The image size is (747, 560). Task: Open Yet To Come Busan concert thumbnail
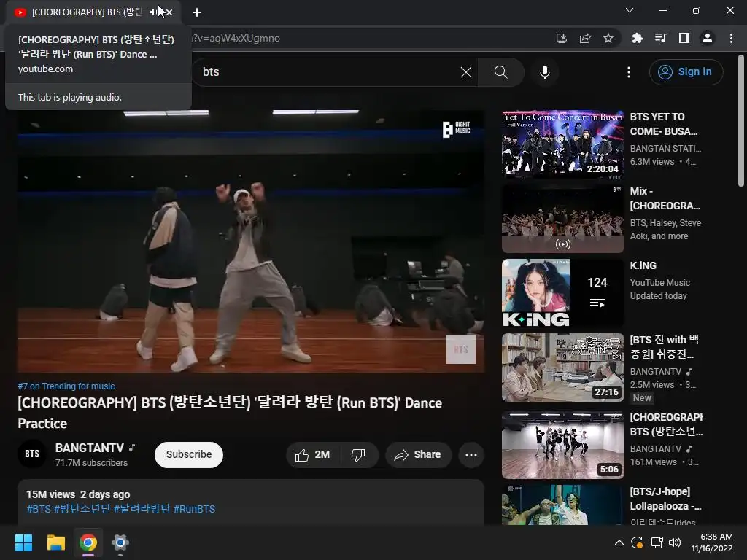pos(562,144)
